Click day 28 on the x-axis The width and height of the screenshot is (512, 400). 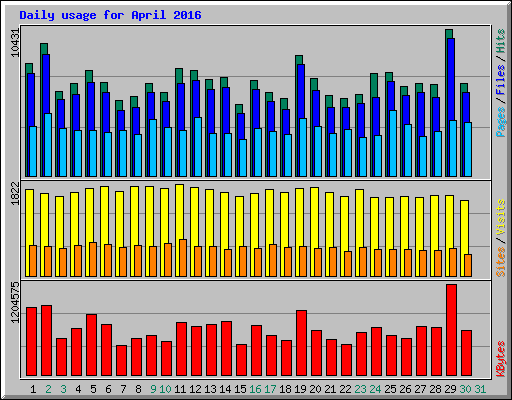click(435, 389)
